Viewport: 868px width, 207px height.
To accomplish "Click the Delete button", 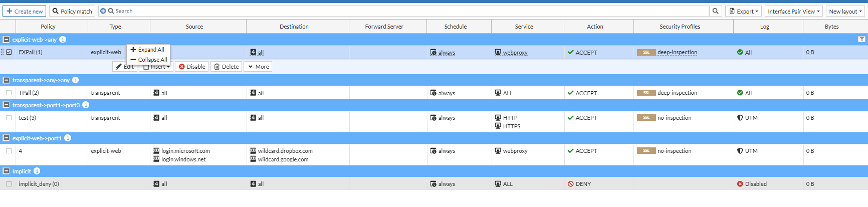I will [x=227, y=67].
